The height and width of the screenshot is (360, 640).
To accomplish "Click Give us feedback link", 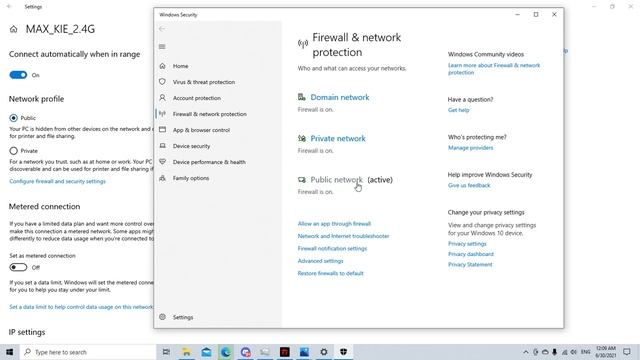I will [x=469, y=185].
